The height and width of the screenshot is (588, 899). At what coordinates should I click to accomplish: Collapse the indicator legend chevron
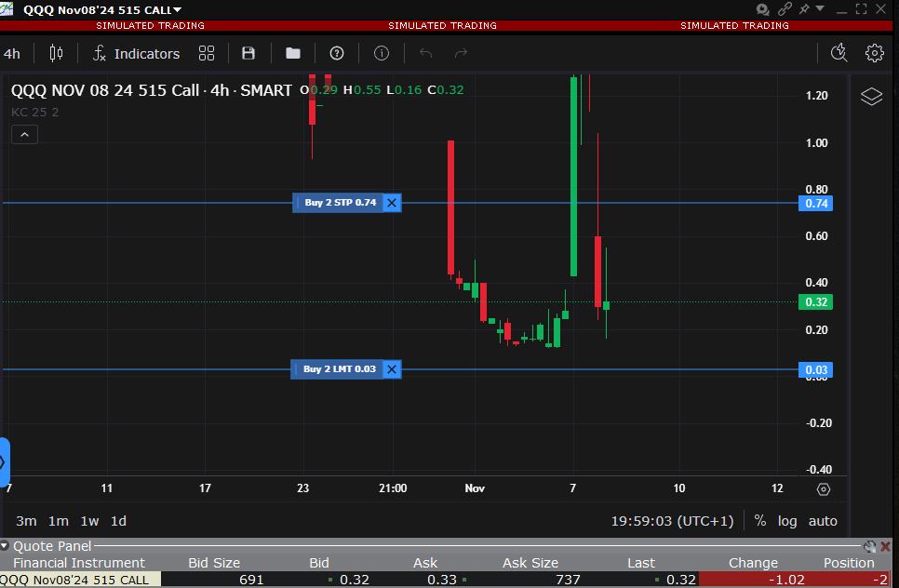tap(24, 135)
